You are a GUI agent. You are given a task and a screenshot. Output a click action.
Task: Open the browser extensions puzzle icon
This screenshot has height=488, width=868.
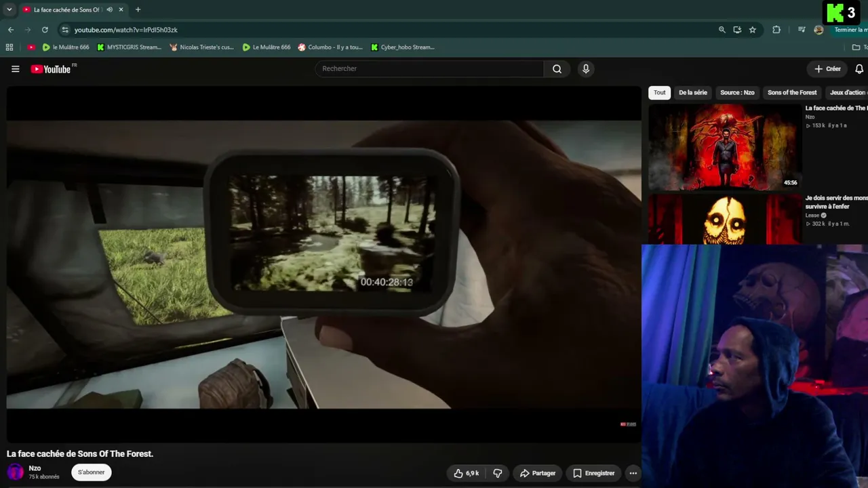click(776, 30)
